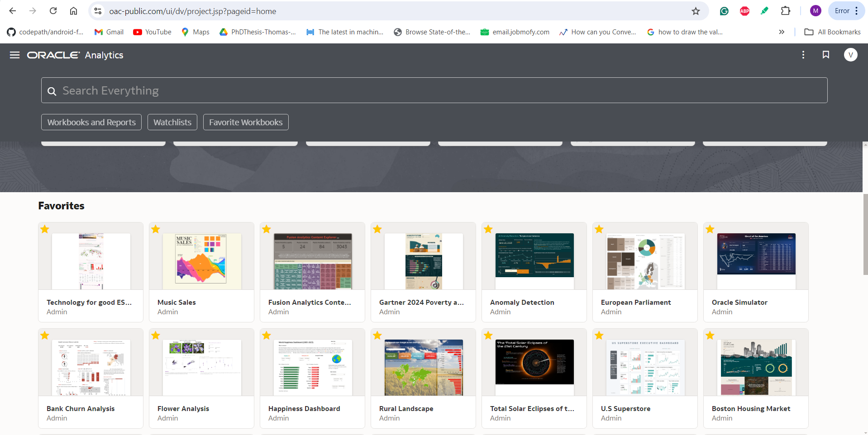Toggle the Music Sales favorite star
This screenshot has height=435, width=868.
[156, 229]
